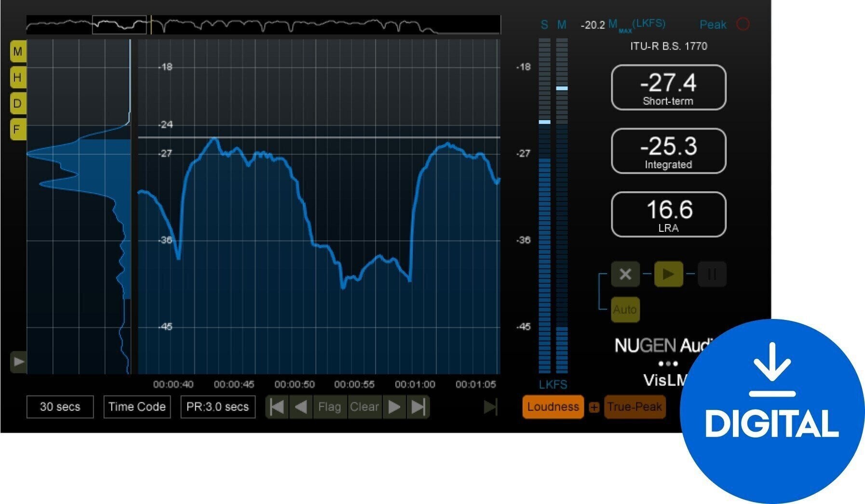
Task: Pause the loudness measurement
Action: pyautogui.click(x=712, y=274)
